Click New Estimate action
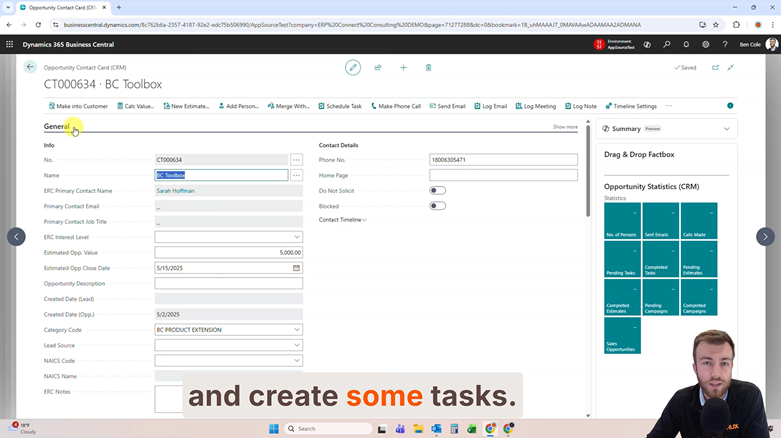This screenshot has width=781, height=438. point(186,106)
